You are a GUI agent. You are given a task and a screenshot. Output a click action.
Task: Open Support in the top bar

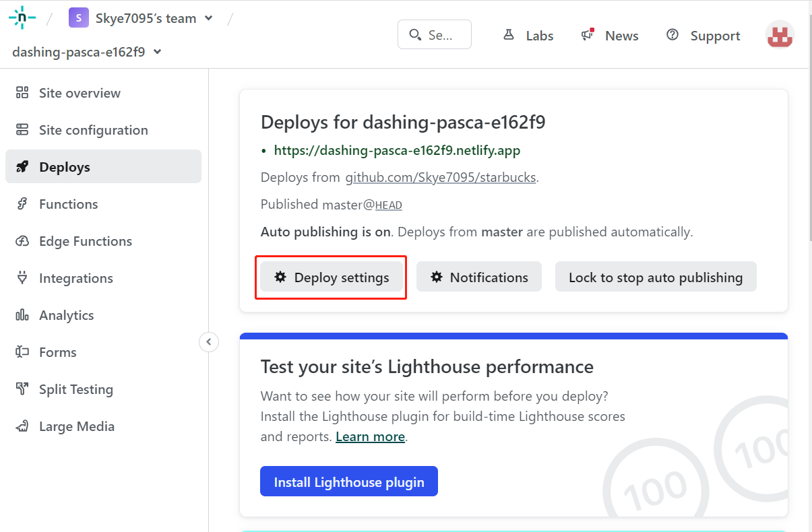point(703,36)
